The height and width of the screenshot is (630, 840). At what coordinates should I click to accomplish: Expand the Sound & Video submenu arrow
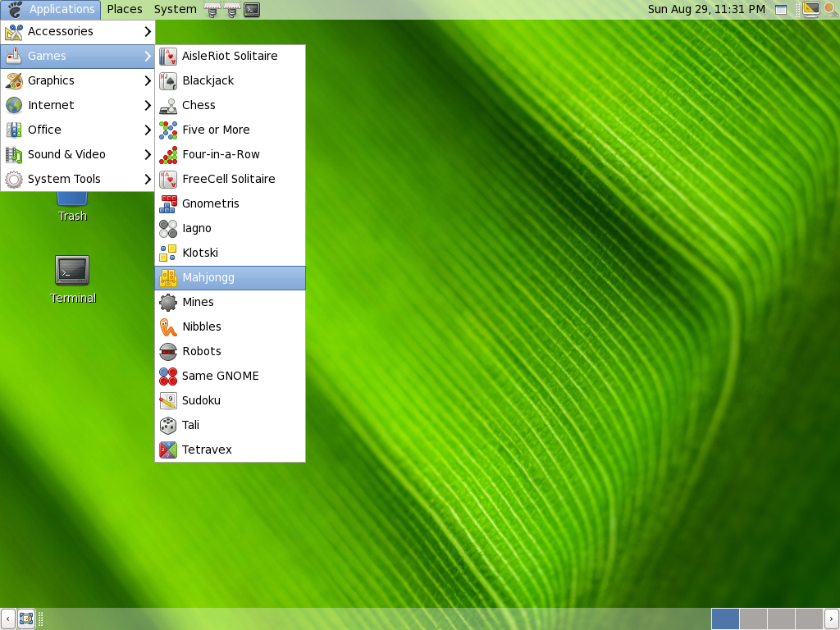click(148, 155)
